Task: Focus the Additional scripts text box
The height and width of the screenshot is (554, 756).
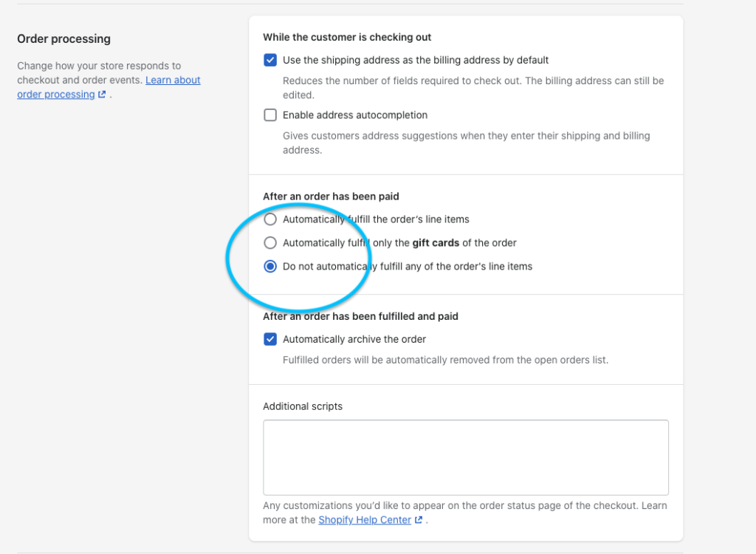Action: [x=465, y=457]
